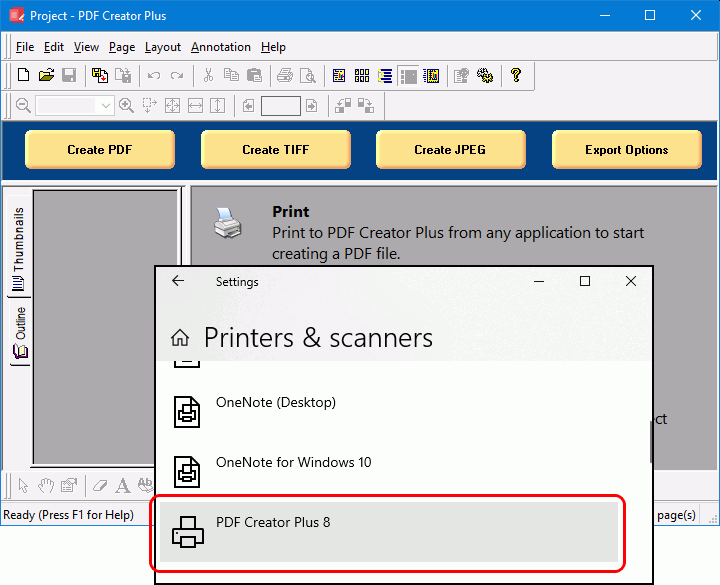Select the text A annotation tool
The image size is (720, 585).
click(x=123, y=485)
